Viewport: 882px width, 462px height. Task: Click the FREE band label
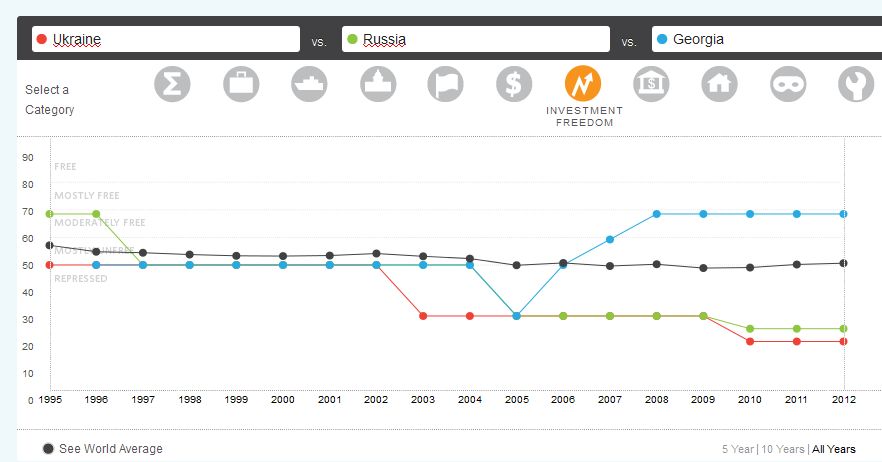tap(65, 167)
